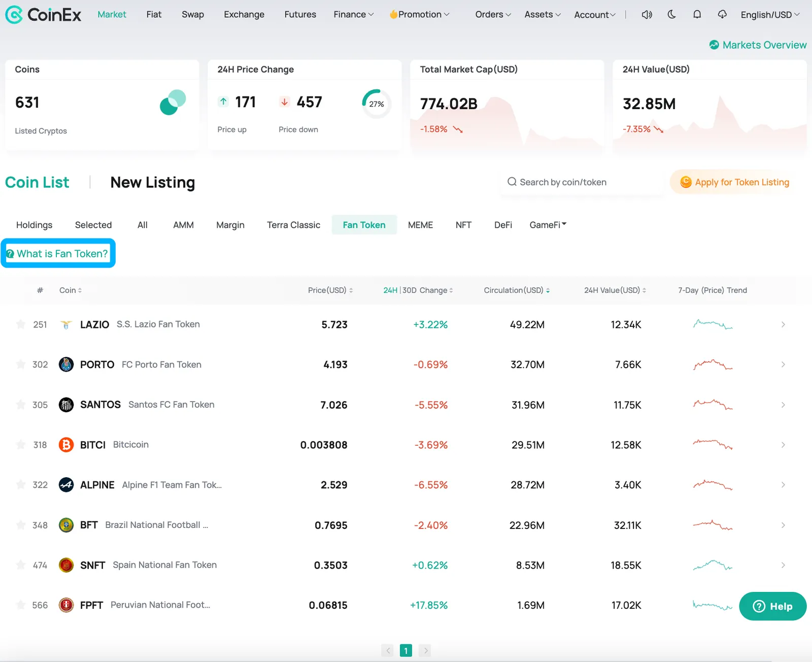This screenshot has width=812, height=662.
Task: Click the download app cloud icon
Action: coord(722,15)
